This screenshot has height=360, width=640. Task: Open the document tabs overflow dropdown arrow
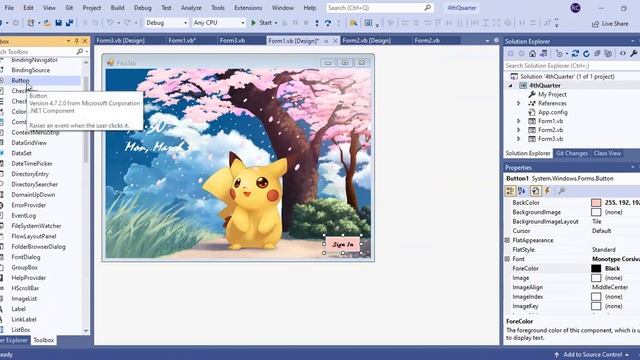pos(487,41)
